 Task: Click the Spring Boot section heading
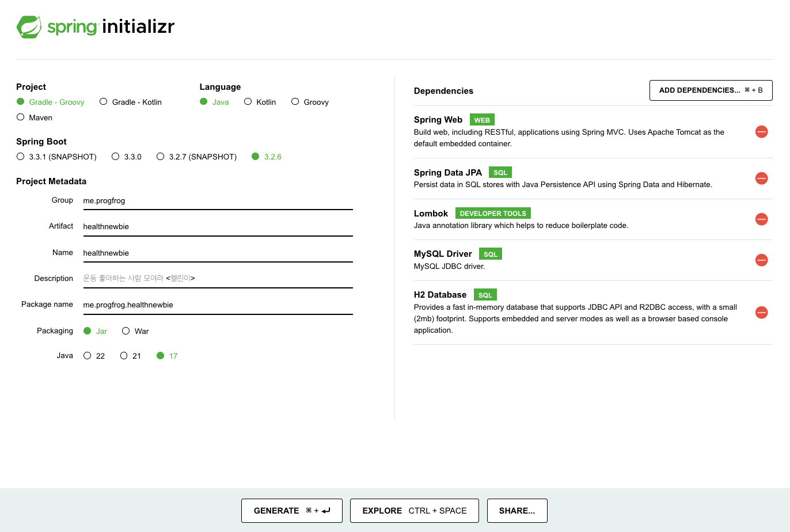click(41, 142)
